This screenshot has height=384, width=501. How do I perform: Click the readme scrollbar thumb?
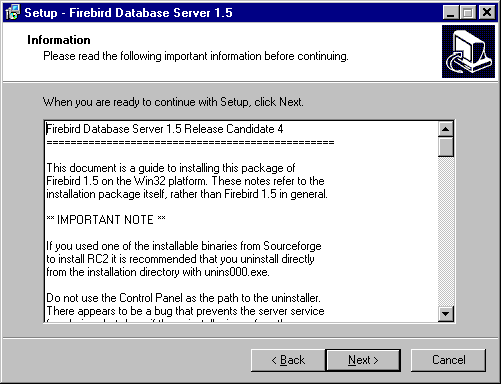coord(446,147)
